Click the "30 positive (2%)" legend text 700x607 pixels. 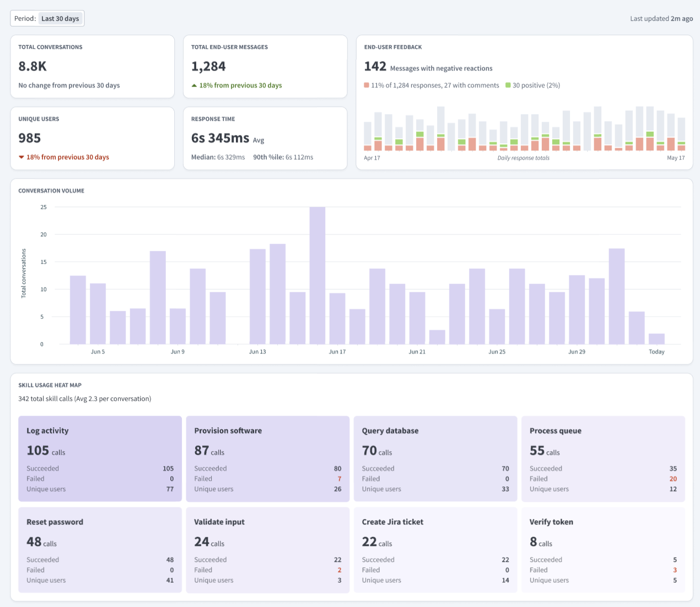coord(536,85)
